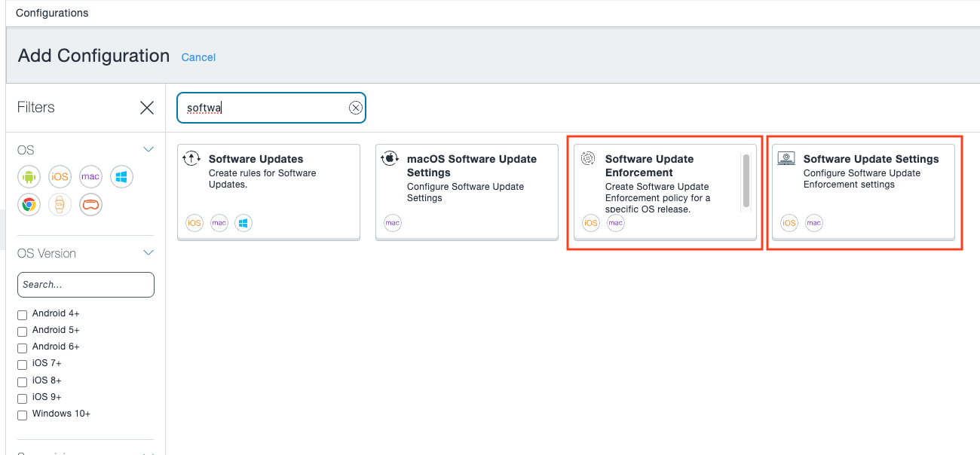Collapse the OS Version section
Image resolution: width=980 pixels, height=455 pixels.
149,252
